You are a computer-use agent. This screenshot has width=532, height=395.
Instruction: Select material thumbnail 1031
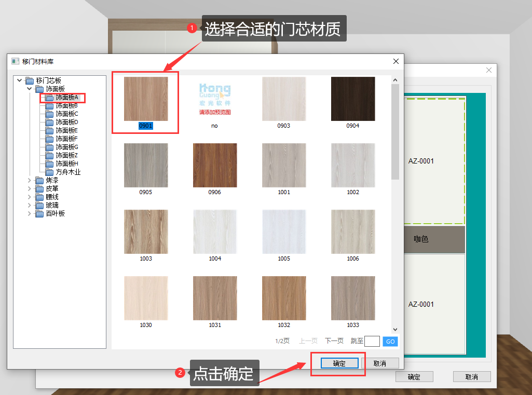pyautogui.click(x=215, y=298)
